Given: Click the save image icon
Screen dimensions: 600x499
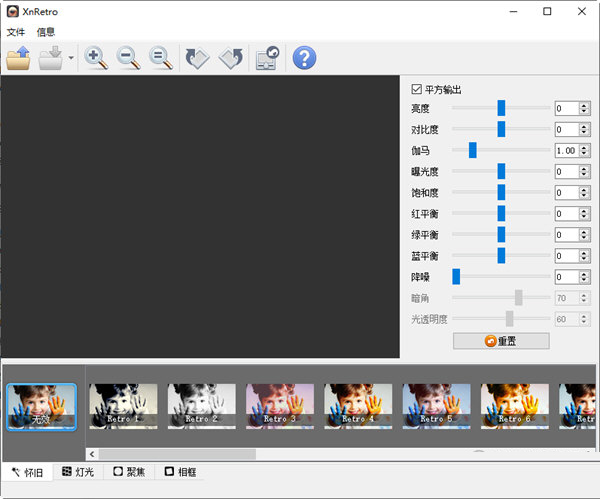Looking at the screenshot, I should click(51, 58).
